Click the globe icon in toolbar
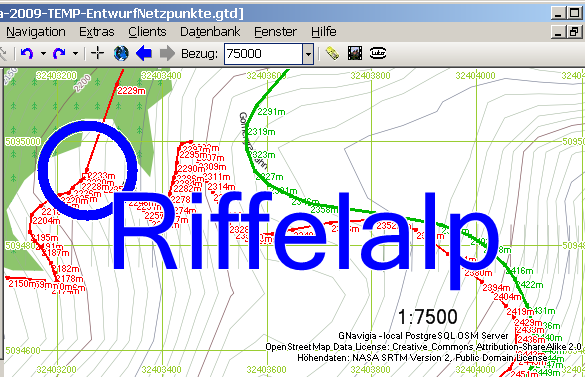 [x=121, y=53]
